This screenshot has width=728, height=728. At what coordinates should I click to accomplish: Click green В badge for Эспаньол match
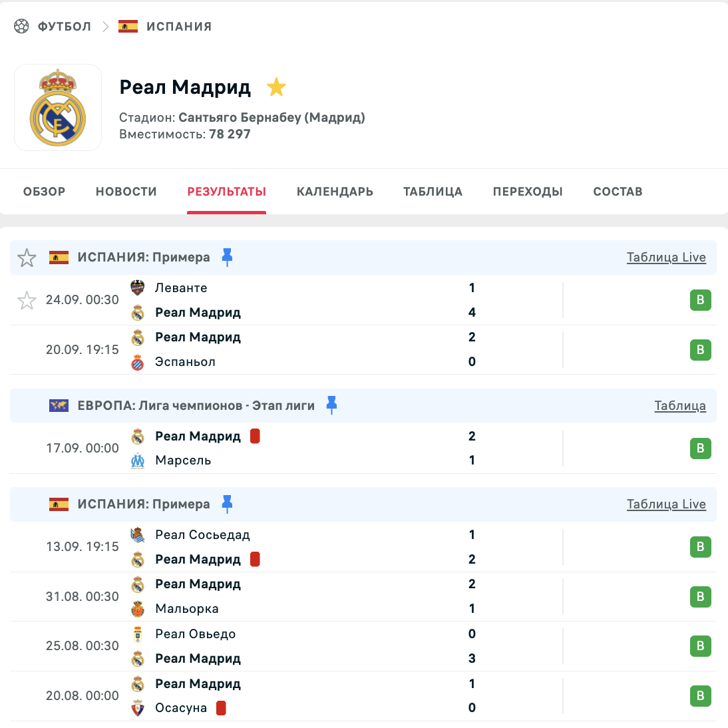[701, 349]
